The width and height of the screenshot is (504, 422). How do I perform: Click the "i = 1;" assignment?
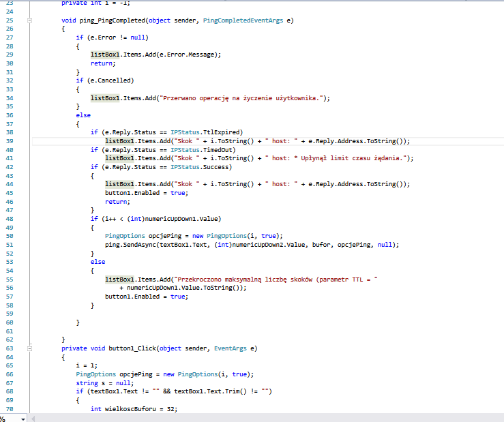point(87,365)
